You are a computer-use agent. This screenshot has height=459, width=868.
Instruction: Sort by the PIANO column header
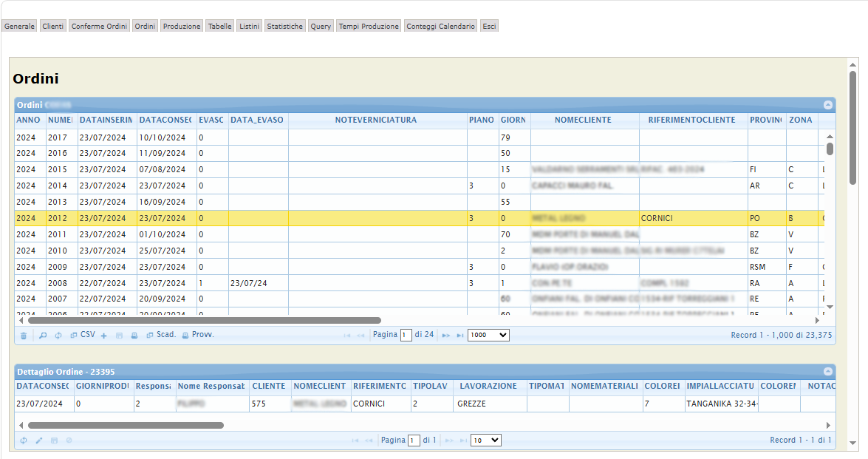point(482,120)
